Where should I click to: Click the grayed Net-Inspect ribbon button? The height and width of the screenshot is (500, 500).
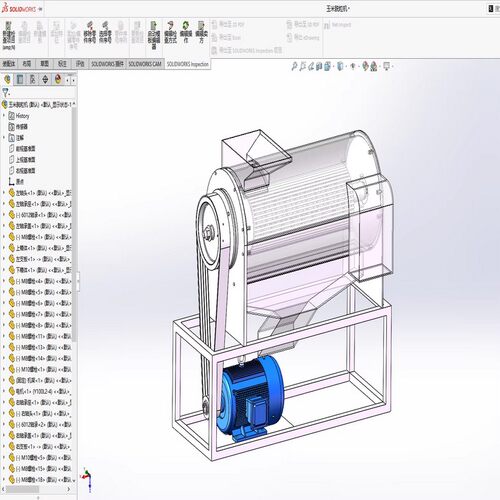coord(338,25)
